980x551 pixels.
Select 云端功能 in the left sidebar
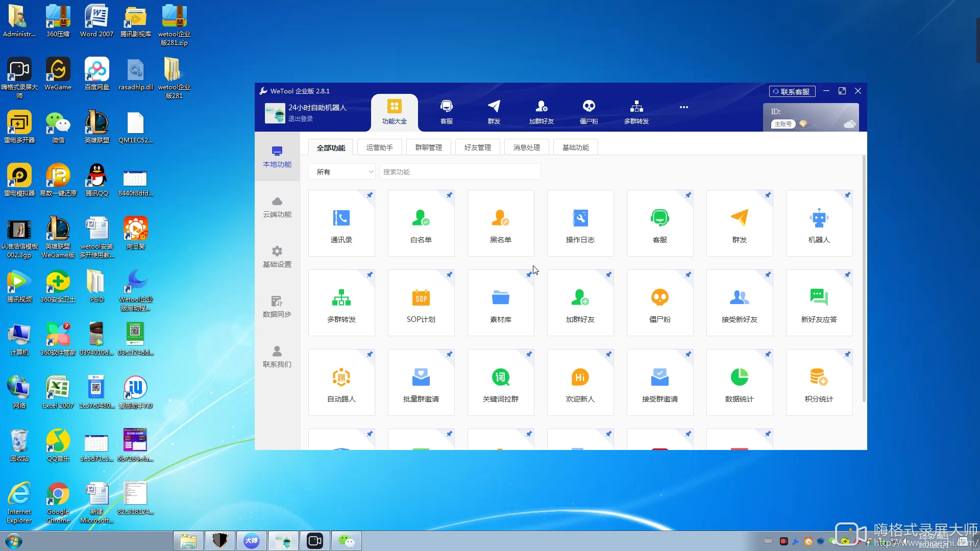(x=277, y=207)
